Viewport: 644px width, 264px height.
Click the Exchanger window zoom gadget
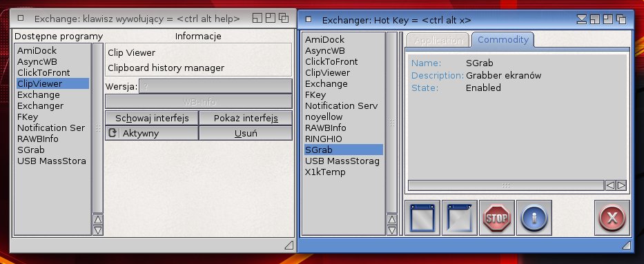pos(608,19)
